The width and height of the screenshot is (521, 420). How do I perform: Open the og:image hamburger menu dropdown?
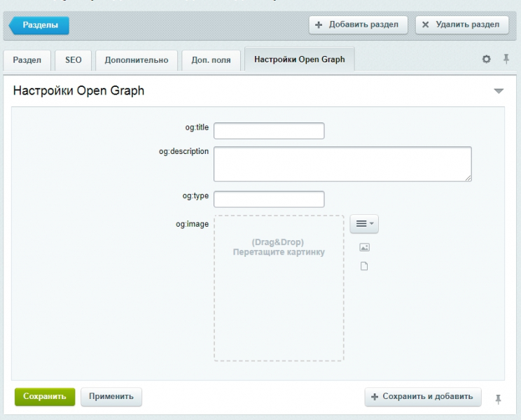(x=364, y=224)
